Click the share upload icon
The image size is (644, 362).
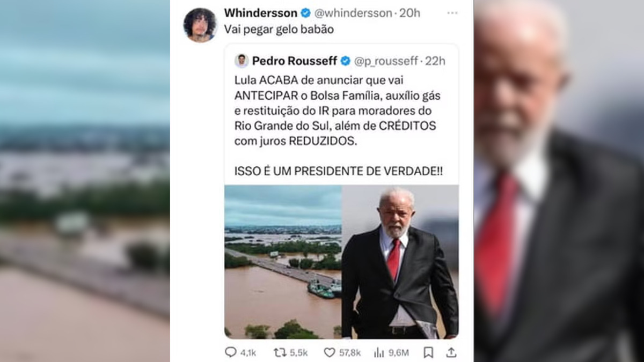(x=452, y=352)
